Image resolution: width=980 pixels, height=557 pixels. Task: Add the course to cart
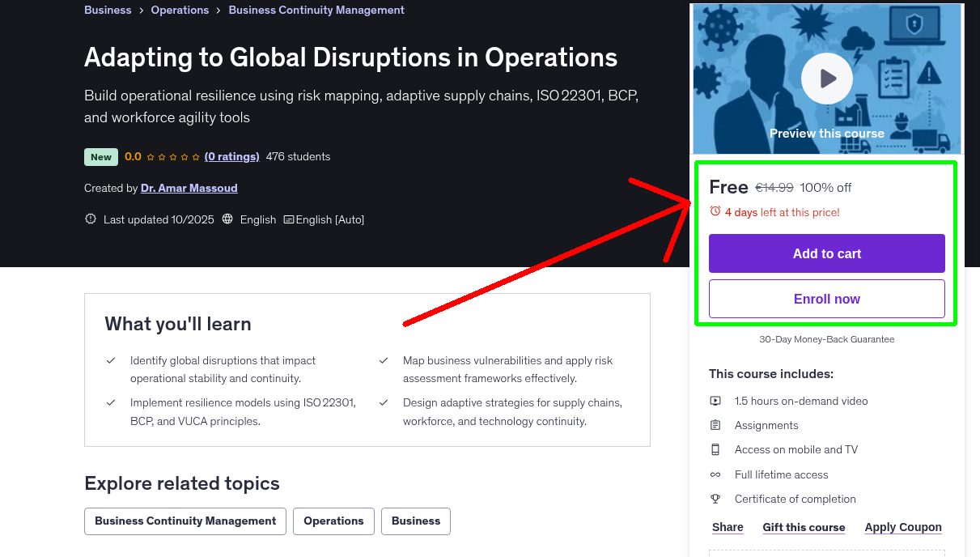pos(826,253)
